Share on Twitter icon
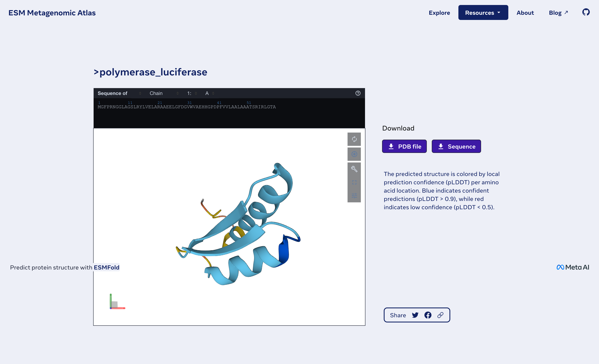The width and height of the screenshot is (599, 364). point(415,315)
